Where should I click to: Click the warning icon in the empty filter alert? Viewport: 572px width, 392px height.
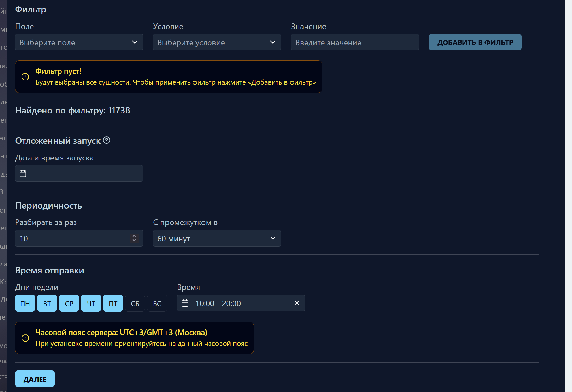coord(25,77)
